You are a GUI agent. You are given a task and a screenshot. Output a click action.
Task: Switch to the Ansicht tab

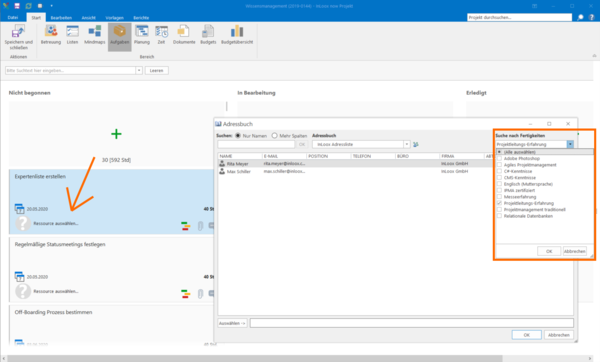(88, 18)
